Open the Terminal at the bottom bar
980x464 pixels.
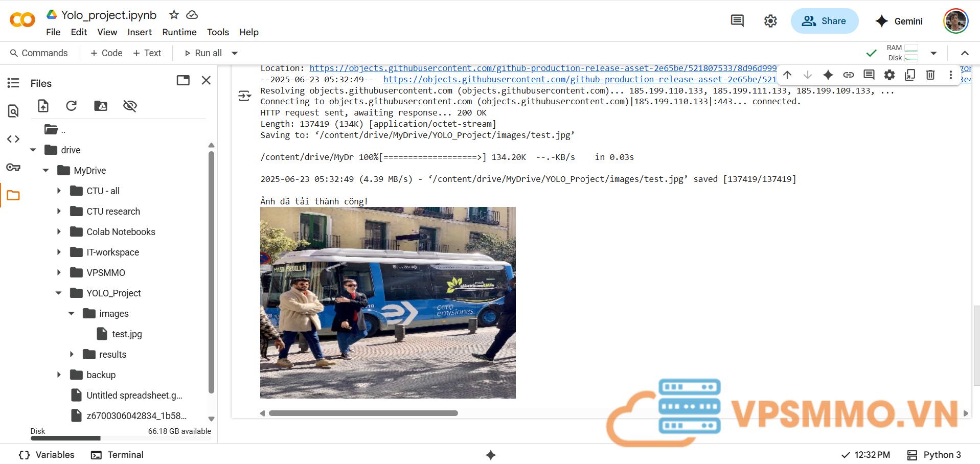pyautogui.click(x=117, y=455)
